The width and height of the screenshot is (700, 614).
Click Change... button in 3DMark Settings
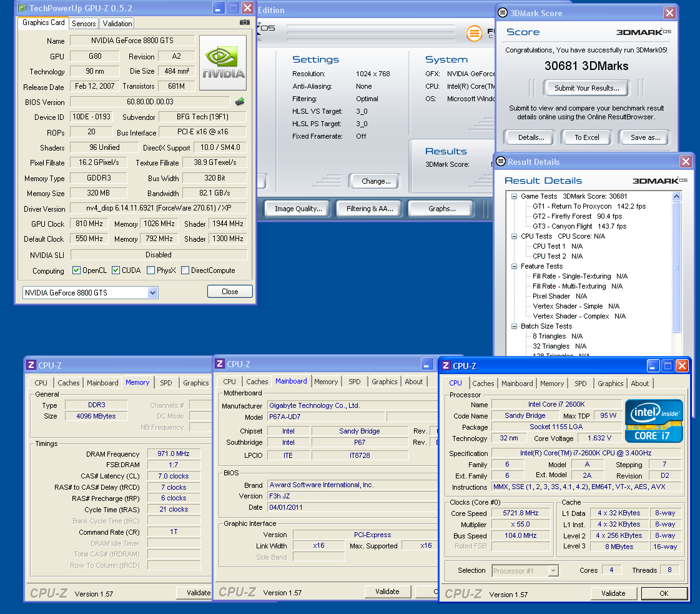click(376, 181)
